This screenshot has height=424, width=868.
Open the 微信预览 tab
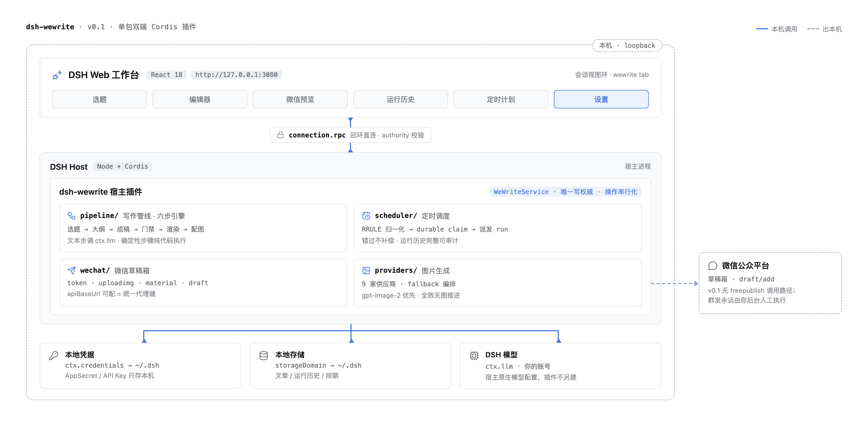pyautogui.click(x=300, y=99)
